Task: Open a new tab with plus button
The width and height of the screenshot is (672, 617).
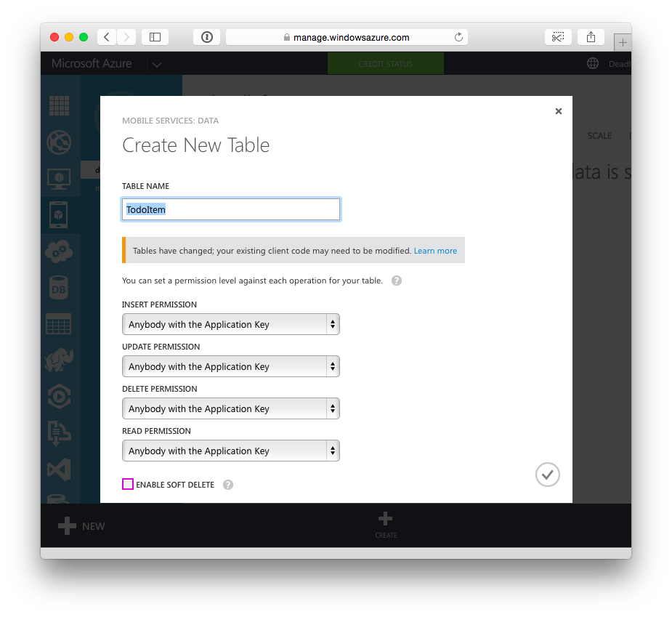Action: tap(623, 42)
